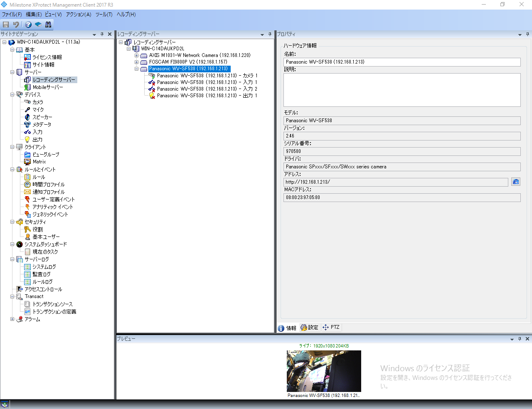Close the プレビュー panel
532x409 pixels.
coord(527,339)
